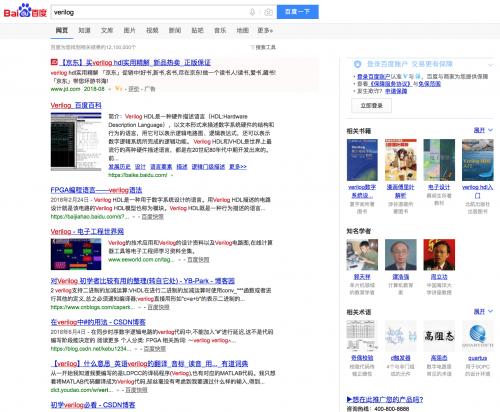Click the verilog hdl入门 book cover
Screen dimensions: 500x412
click(478, 160)
